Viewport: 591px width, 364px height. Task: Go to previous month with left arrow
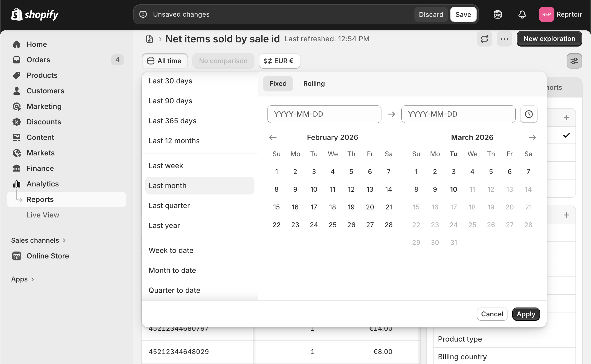273,137
